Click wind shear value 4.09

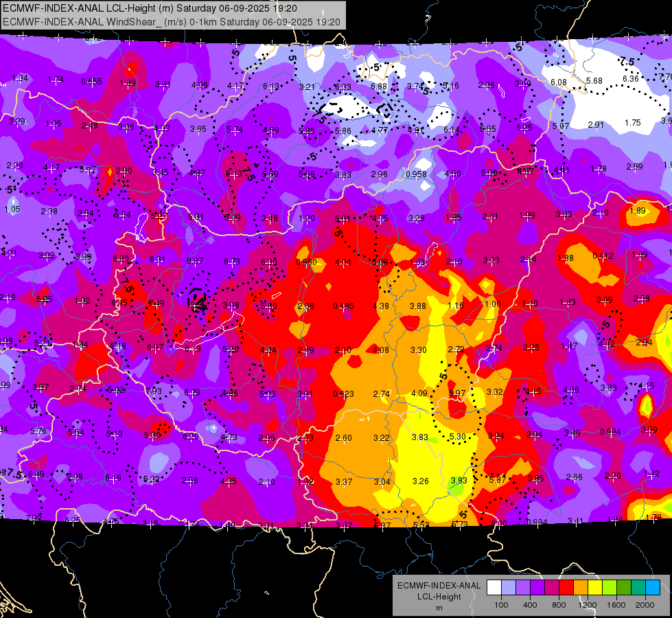tap(419, 393)
